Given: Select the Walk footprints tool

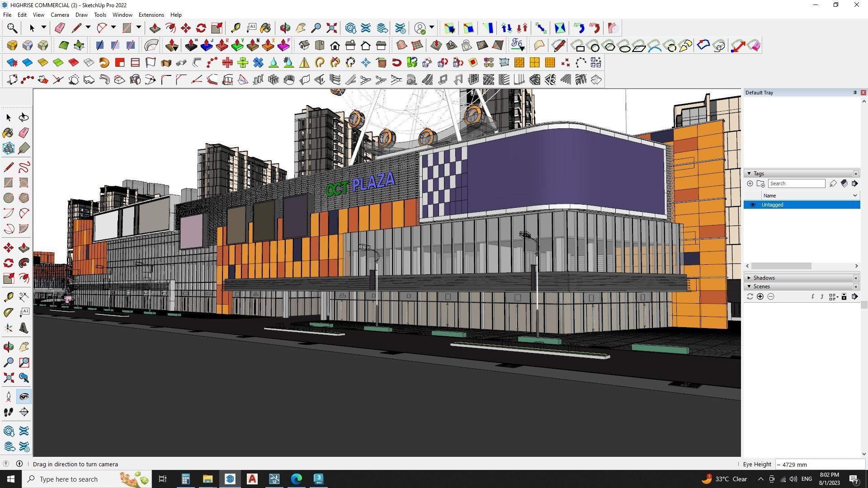Looking at the screenshot, I should click(8, 412).
